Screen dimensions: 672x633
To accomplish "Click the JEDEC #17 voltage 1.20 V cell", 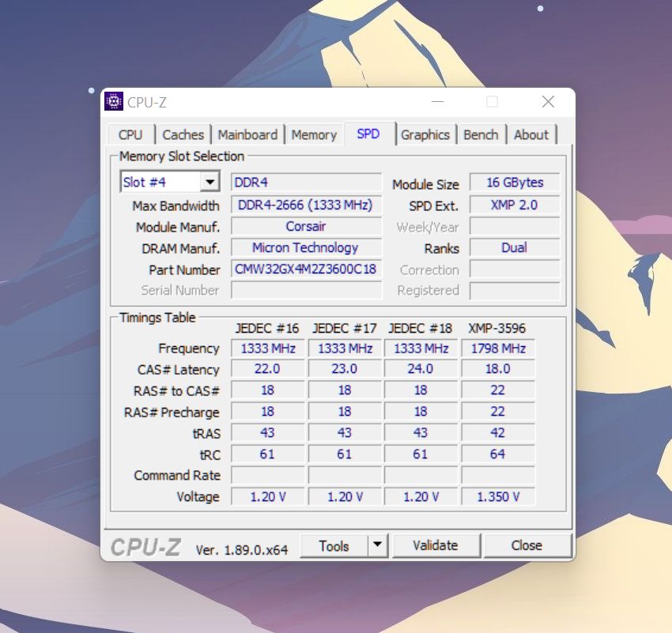I will [x=345, y=497].
